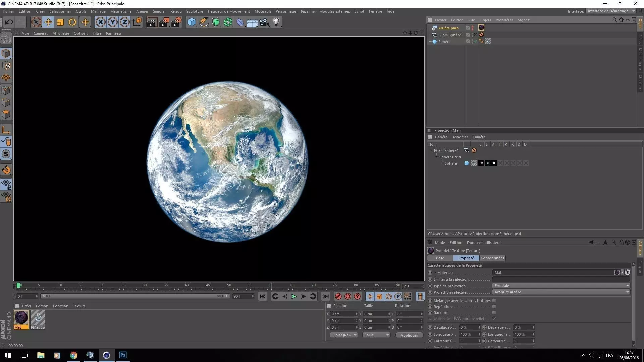644x362 pixels.
Task: Collapse the Sphère1.psd tree node
Action: pos(437,157)
